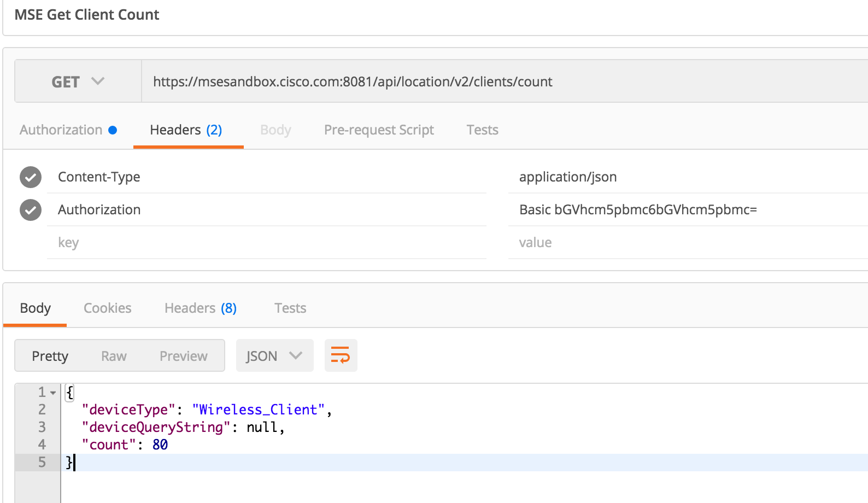Click the empty header value field
The image size is (868, 503).
coord(688,243)
